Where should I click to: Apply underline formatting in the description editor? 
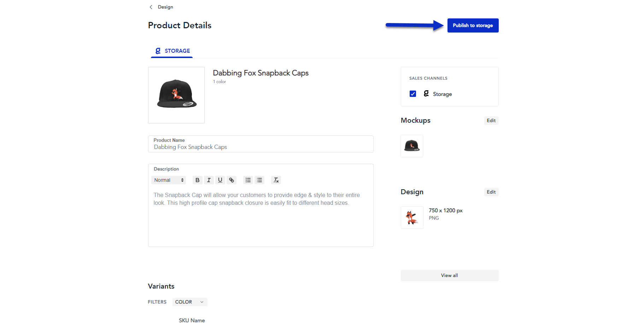tap(220, 180)
